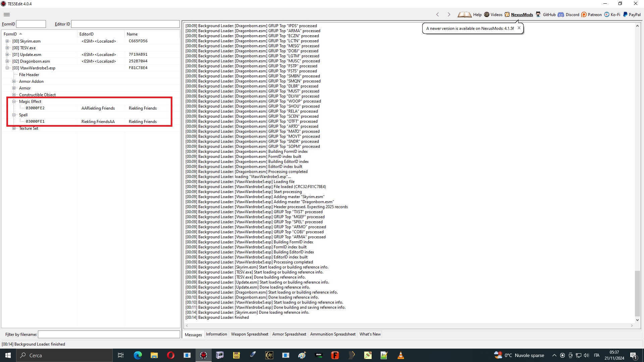This screenshot has width=644, height=362.
Task: Dismiss the newer version notification
Action: point(519,28)
